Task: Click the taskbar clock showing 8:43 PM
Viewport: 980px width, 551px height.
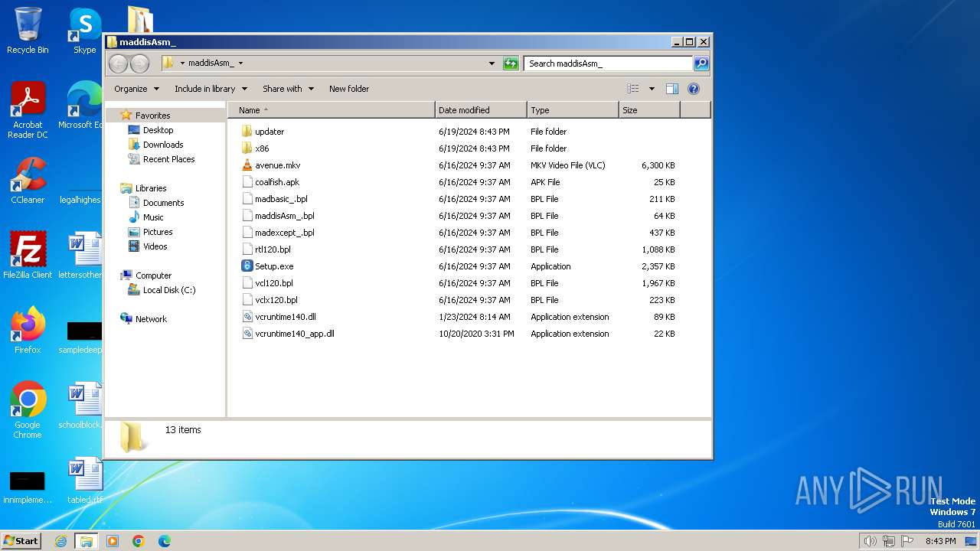Action: (x=940, y=541)
